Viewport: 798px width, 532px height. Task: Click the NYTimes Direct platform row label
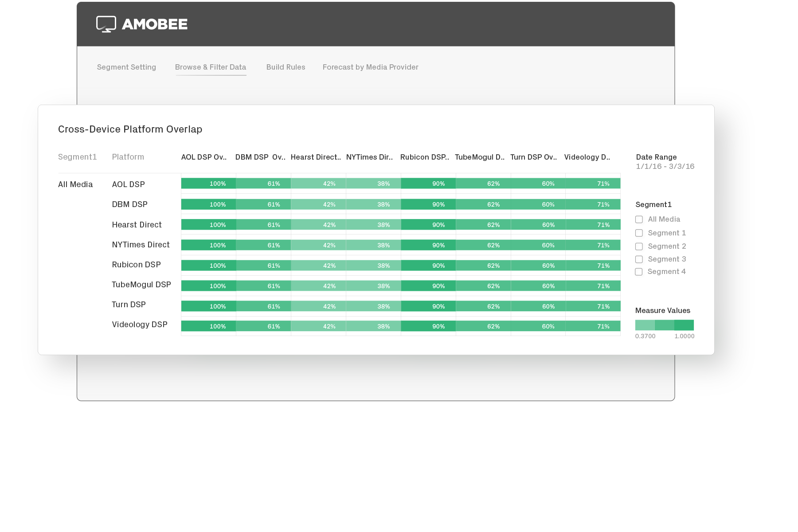coord(141,245)
